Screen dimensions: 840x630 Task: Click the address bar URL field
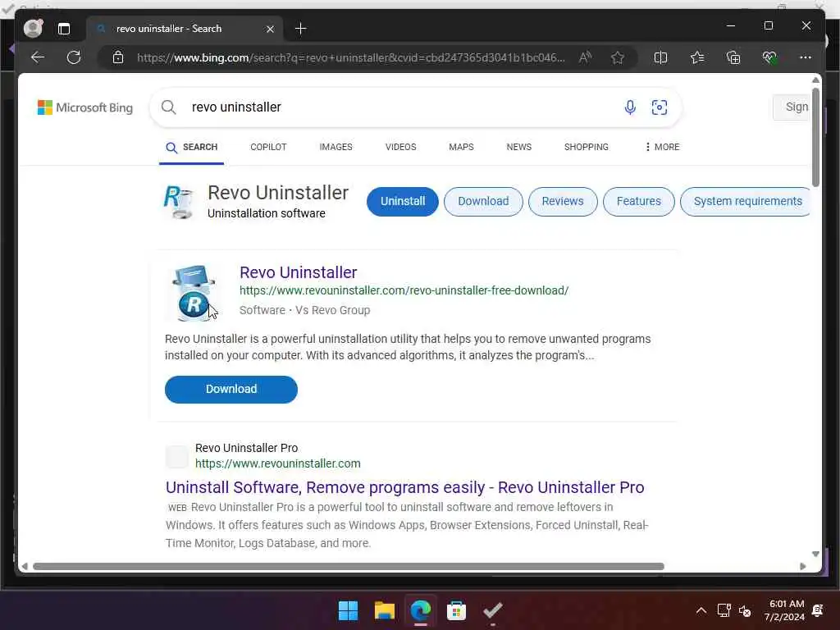tap(351, 57)
